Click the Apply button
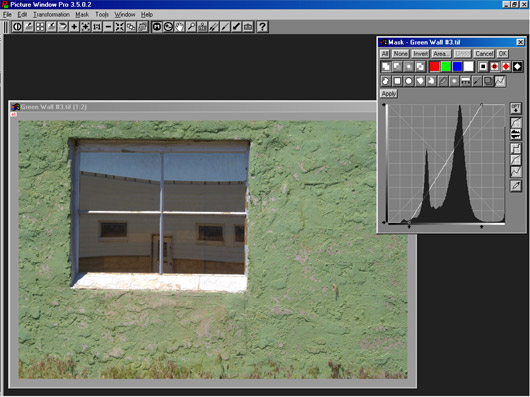Image resolution: width=530 pixels, height=397 pixels. coord(389,94)
